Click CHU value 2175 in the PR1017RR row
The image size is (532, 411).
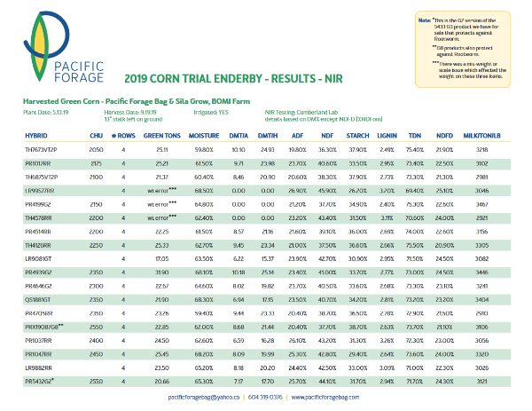(x=96, y=163)
